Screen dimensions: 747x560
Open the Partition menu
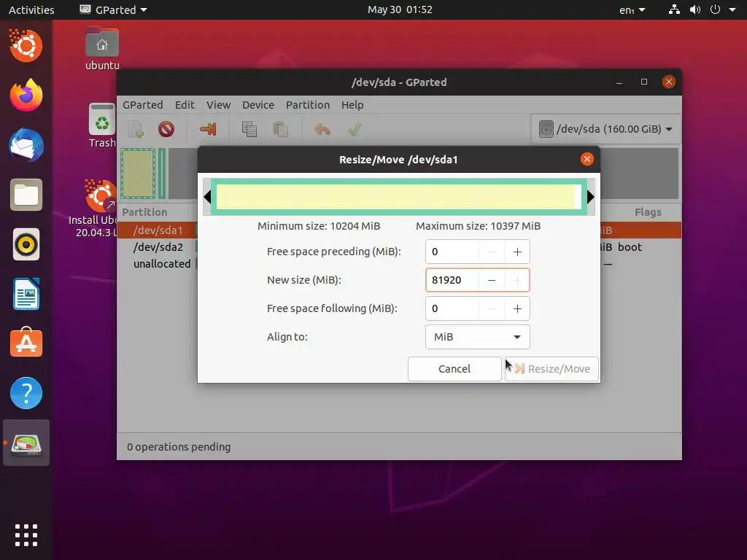pyautogui.click(x=308, y=105)
